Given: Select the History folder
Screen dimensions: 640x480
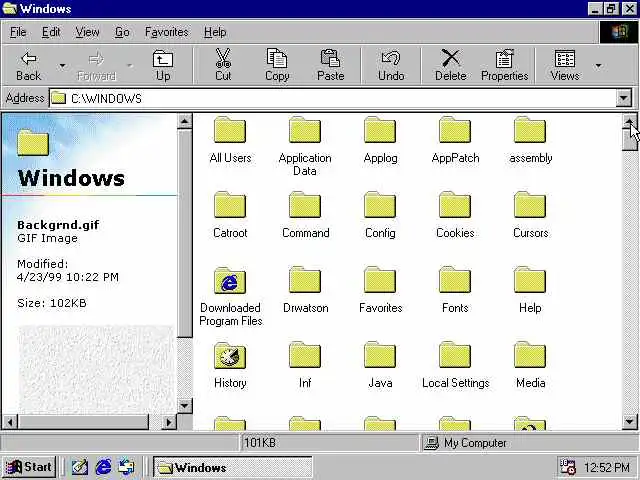Looking at the screenshot, I should pyautogui.click(x=230, y=365).
